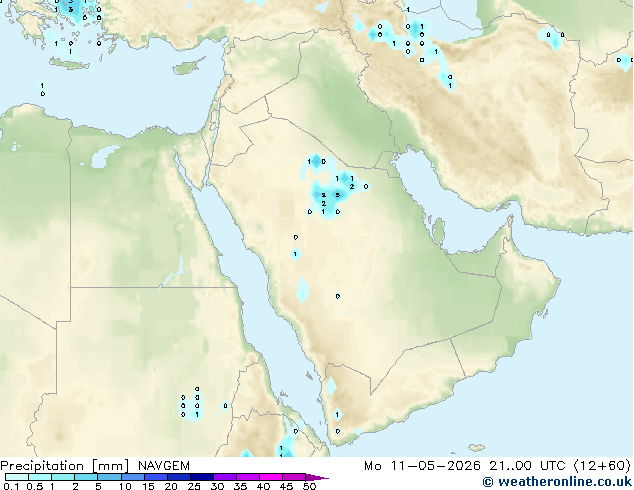The image size is (634, 490).
Task: Click the 30–35 mm purple legend swatch
Action: pyautogui.click(x=224, y=477)
